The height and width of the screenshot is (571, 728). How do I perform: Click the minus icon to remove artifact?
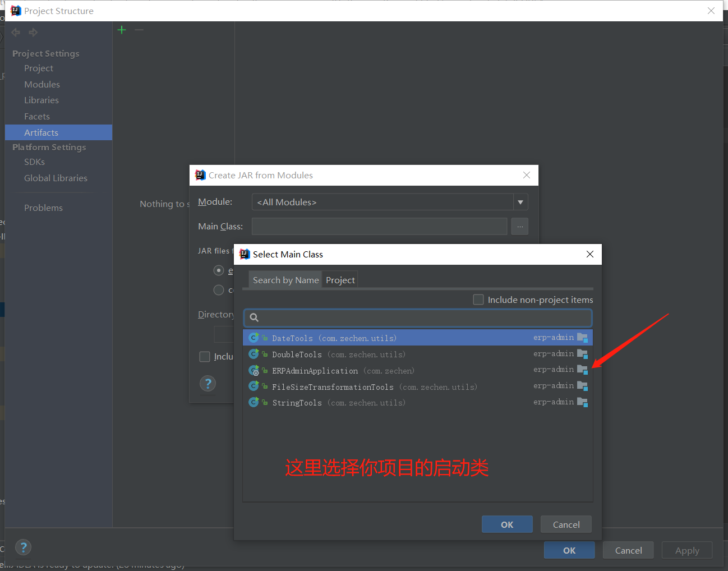point(139,30)
